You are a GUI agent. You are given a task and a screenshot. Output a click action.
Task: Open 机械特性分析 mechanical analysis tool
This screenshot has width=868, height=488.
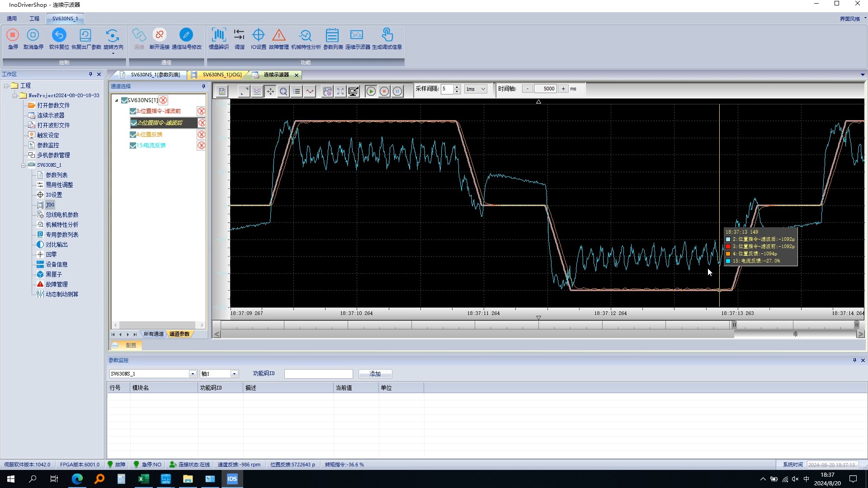pyautogui.click(x=306, y=35)
